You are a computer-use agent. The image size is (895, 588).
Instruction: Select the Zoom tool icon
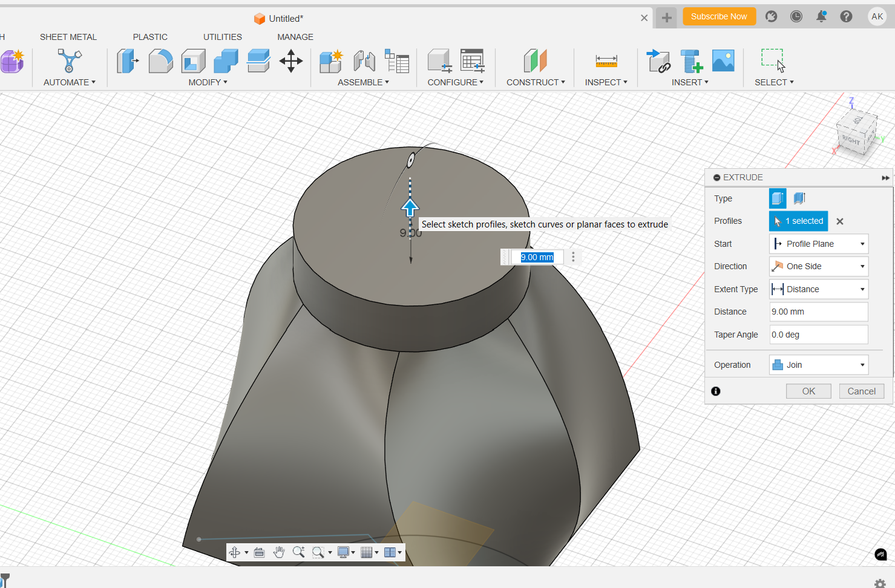tap(298, 552)
